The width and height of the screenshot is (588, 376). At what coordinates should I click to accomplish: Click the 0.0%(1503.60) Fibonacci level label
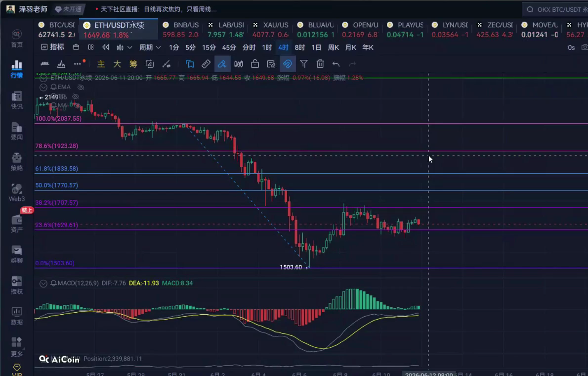tap(55, 263)
